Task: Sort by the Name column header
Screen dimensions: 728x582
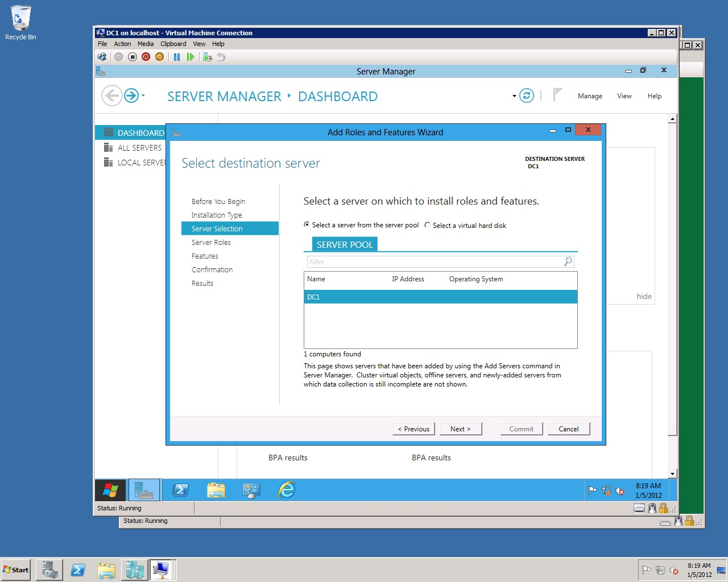Action: point(316,279)
